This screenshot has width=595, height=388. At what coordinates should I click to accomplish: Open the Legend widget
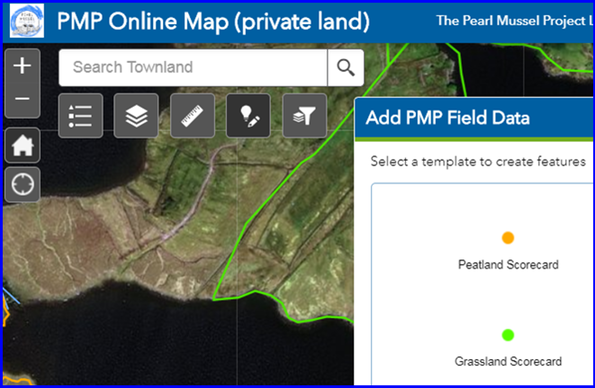(x=80, y=116)
